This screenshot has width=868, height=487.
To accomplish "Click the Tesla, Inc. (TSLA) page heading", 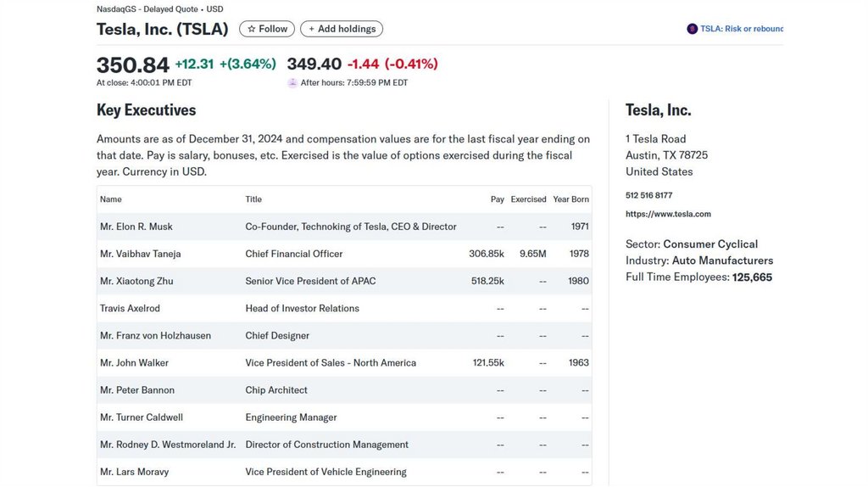I will click(x=163, y=29).
